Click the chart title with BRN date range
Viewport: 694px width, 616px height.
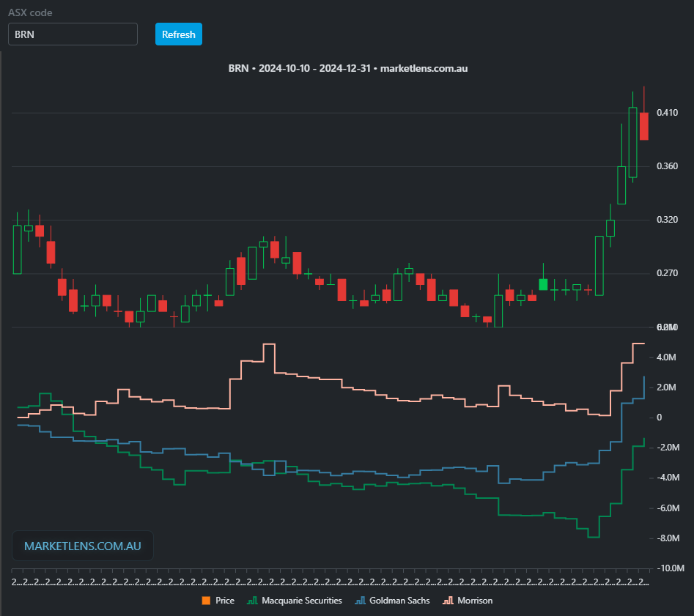coord(347,68)
